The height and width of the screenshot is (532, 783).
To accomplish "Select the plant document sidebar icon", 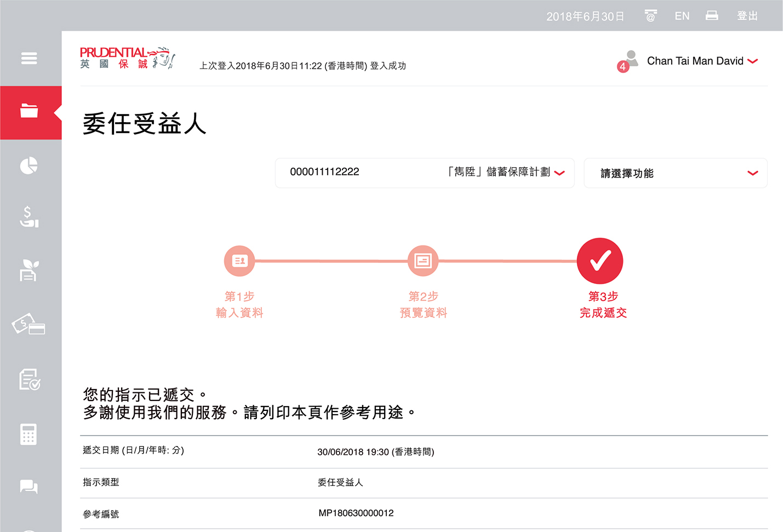I will point(29,271).
